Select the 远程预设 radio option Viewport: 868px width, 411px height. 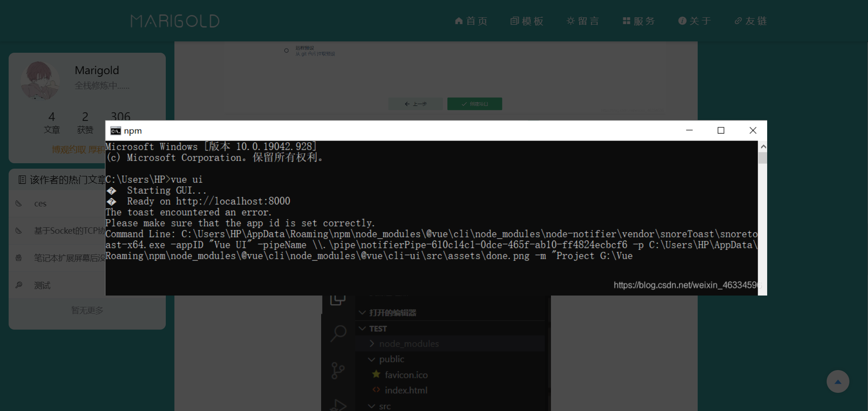[x=286, y=50]
